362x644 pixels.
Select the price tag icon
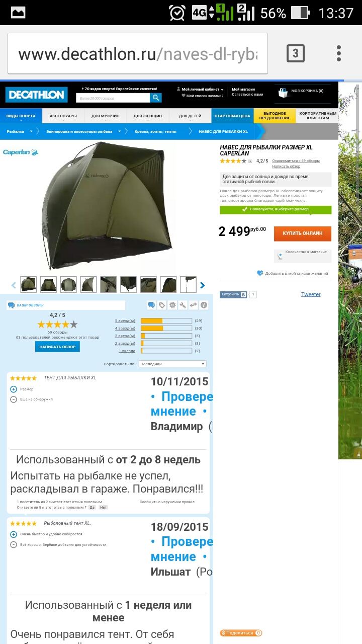click(x=162, y=305)
